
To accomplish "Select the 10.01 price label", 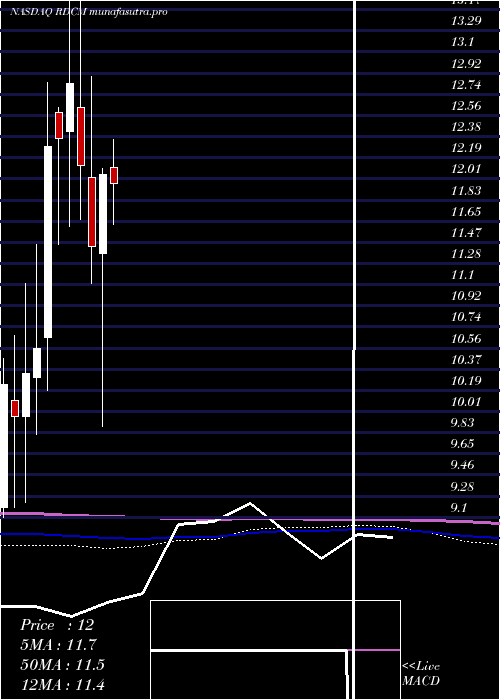I will (466, 402).
